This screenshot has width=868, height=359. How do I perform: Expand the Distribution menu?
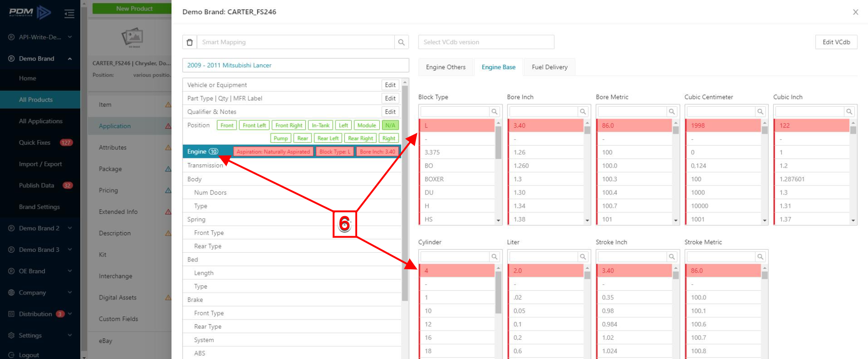coord(70,314)
